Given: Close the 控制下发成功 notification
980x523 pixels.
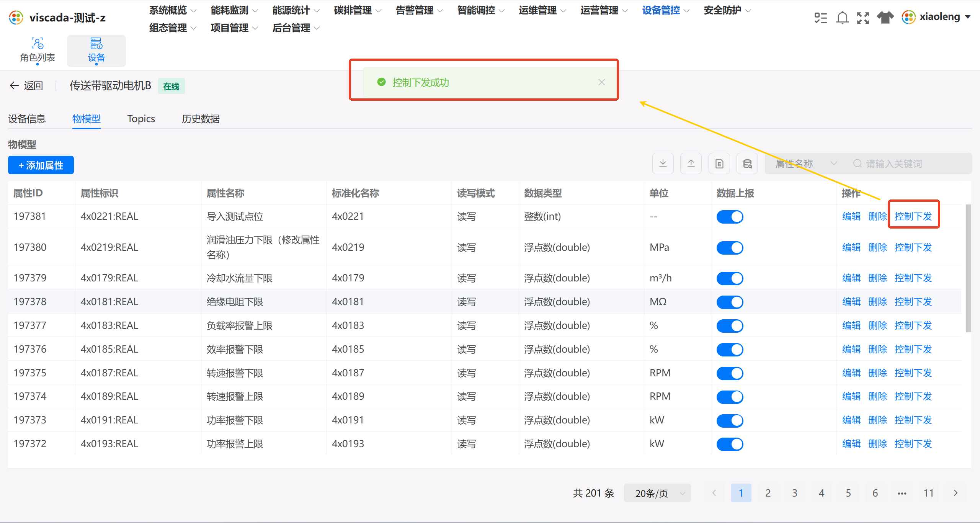Looking at the screenshot, I should tap(602, 82).
